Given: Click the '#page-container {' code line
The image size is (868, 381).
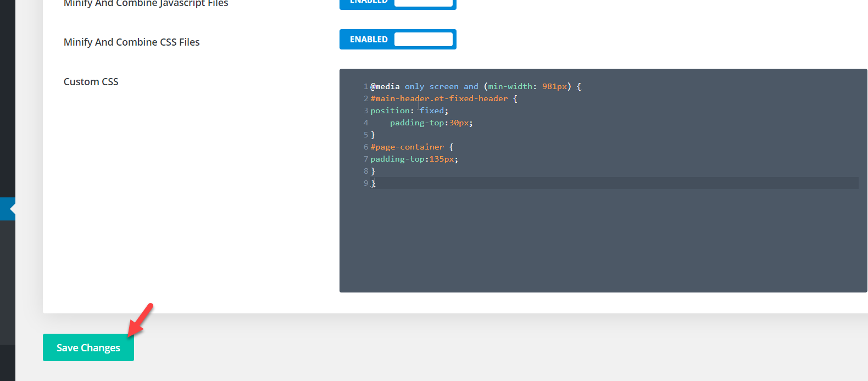Looking at the screenshot, I should tap(412, 147).
